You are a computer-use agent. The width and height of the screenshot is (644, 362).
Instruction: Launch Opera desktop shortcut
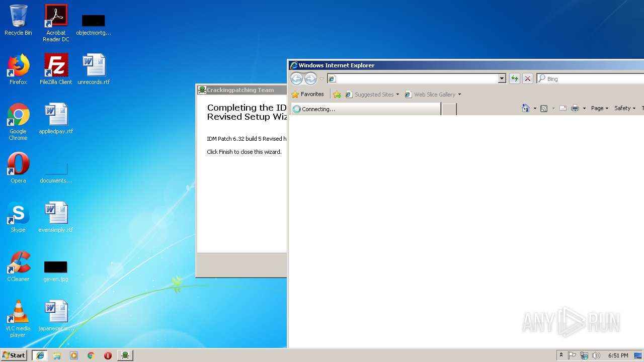click(18, 168)
